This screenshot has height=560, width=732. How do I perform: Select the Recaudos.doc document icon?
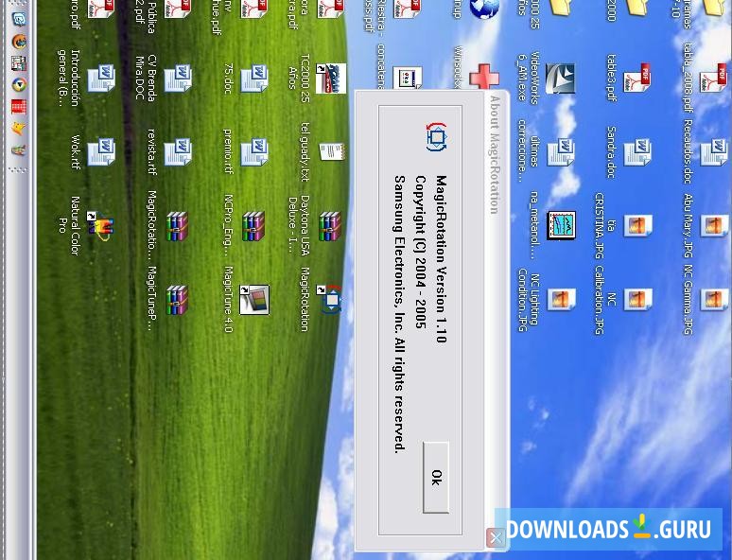coord(714,151)
